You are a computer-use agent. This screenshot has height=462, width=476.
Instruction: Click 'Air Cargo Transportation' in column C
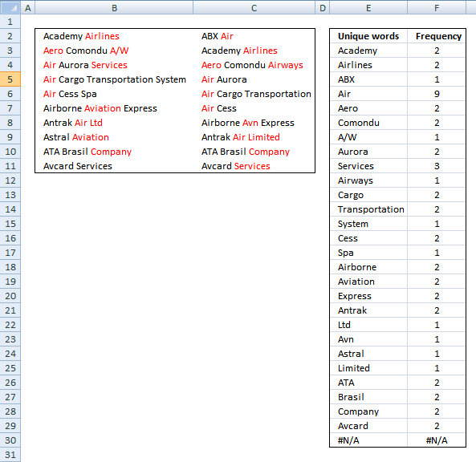click(254, 94)
